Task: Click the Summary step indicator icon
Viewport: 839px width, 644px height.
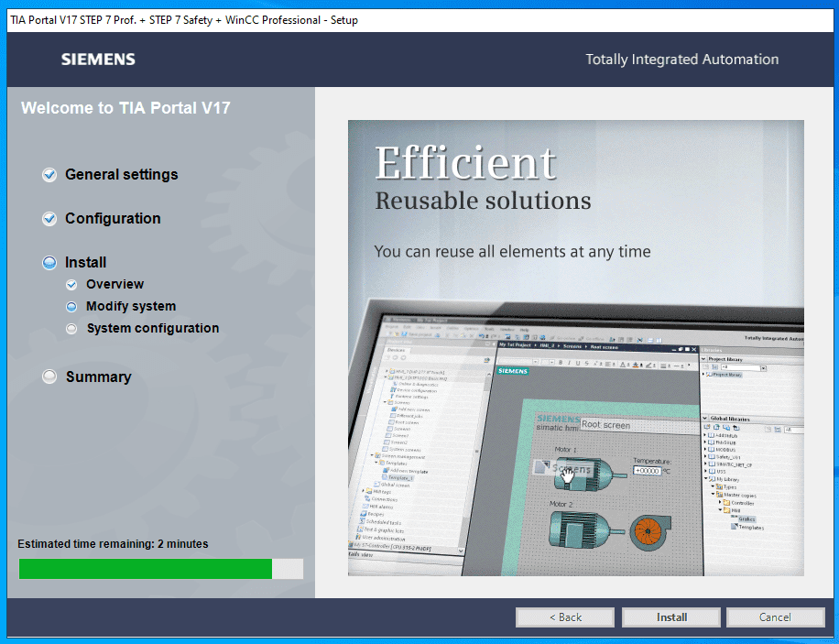Action: click(x=49, y=377)
